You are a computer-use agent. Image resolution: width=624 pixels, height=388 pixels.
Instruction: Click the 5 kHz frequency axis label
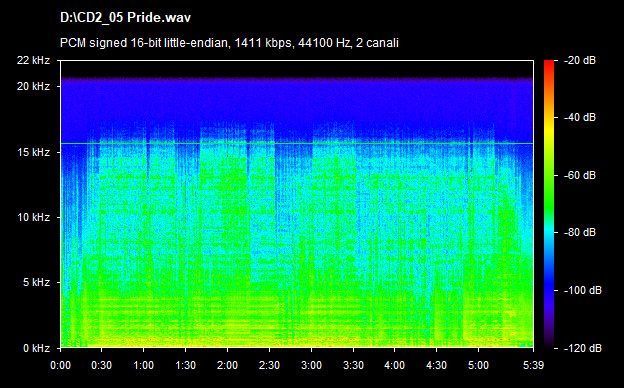pos(36,283)
